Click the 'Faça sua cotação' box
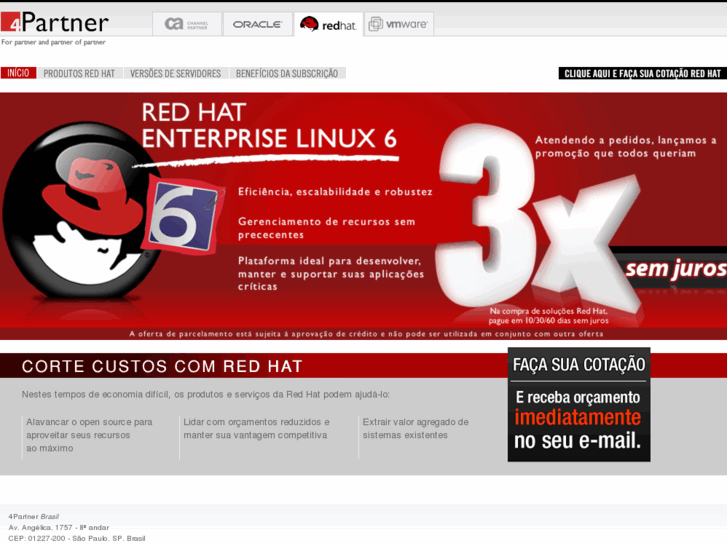727x545 pixels. (x=579, y=404)
